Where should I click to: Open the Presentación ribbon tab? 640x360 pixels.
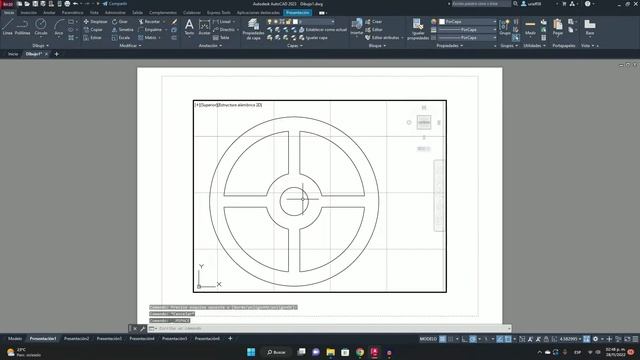pos(298,13)
